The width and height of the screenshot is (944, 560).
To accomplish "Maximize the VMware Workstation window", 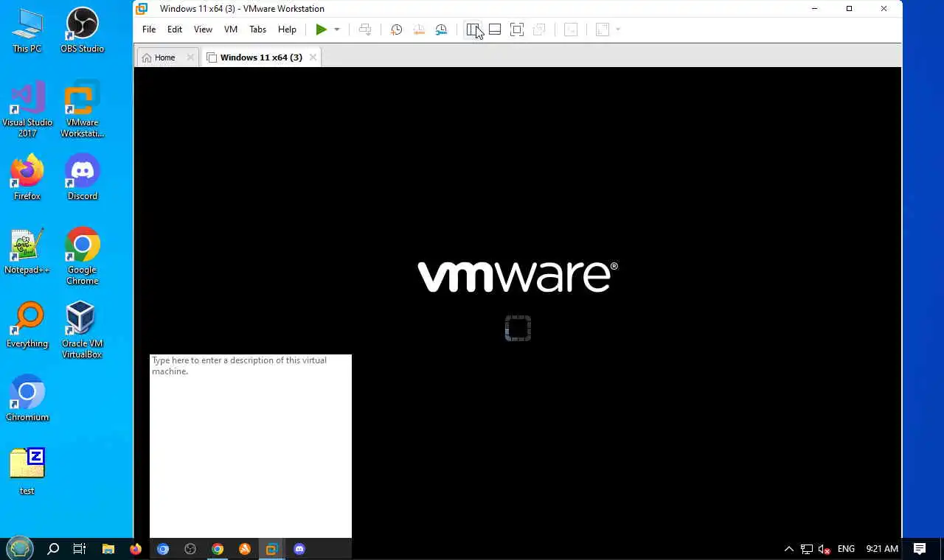I will point(849,9).
